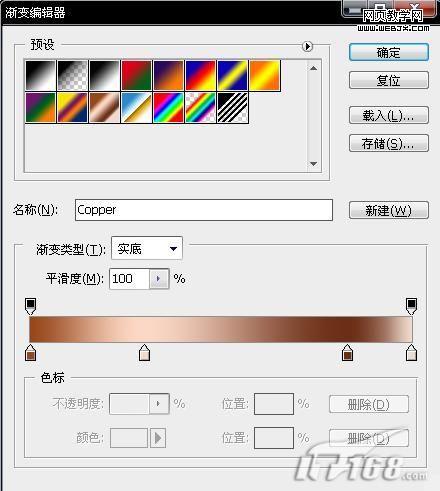Screen dimensions: 440x491
Task: Select the violet-to-orange gradient preset
Action: click(168, 75)
